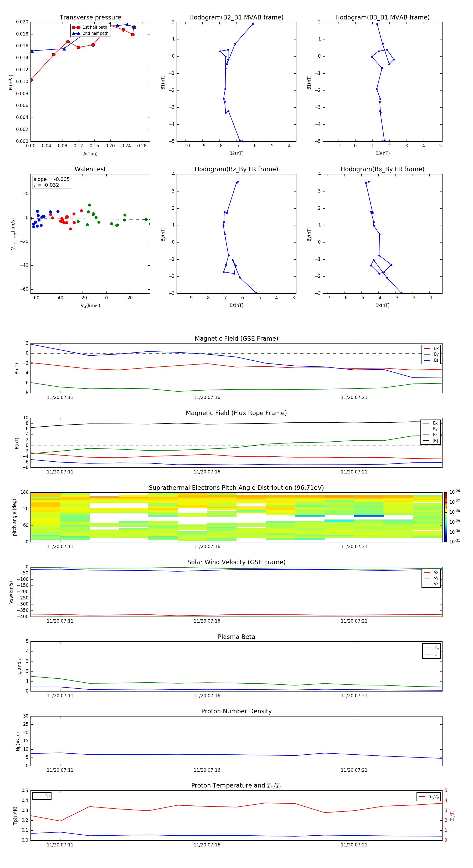
Task: Select the By' legend entry in Flux Rope plot
Action: (431, 429)
